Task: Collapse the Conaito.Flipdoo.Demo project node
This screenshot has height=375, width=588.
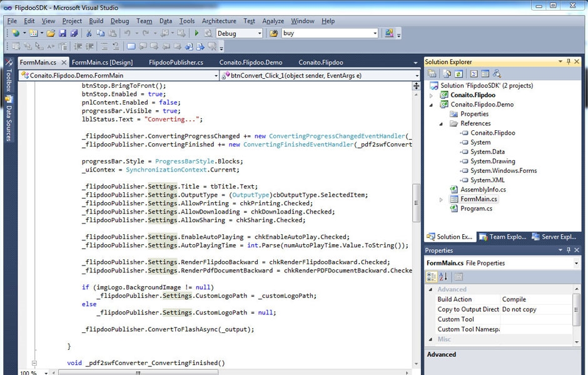Action: point(431,105)
